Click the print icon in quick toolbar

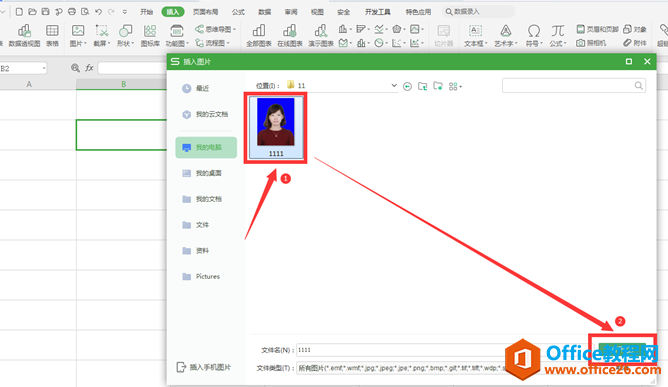pos(72,12)
